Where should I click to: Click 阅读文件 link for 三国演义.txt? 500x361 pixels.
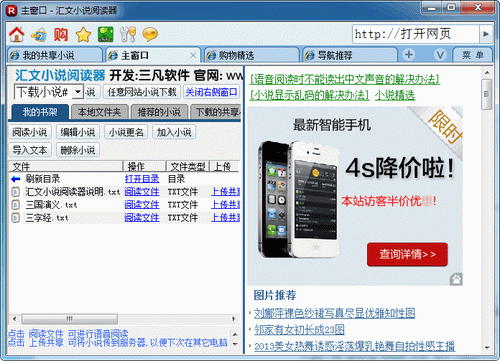[142, 205]
